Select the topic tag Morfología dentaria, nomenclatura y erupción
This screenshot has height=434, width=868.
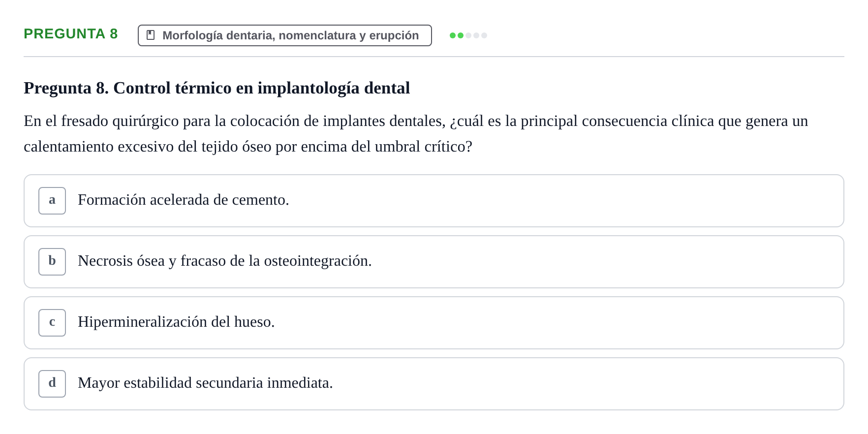pyautogui.click(x=285, y=35)
